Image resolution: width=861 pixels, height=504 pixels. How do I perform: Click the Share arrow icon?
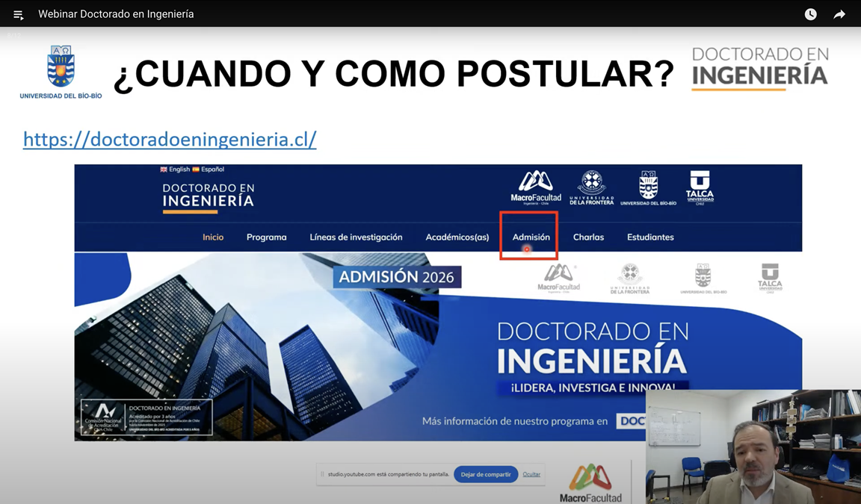click(839, 14)
